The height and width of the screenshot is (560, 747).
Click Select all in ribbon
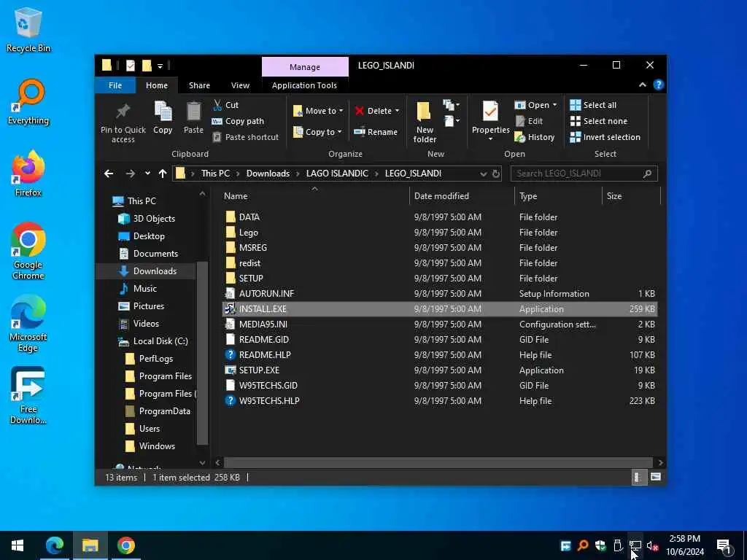click(593, 105)
